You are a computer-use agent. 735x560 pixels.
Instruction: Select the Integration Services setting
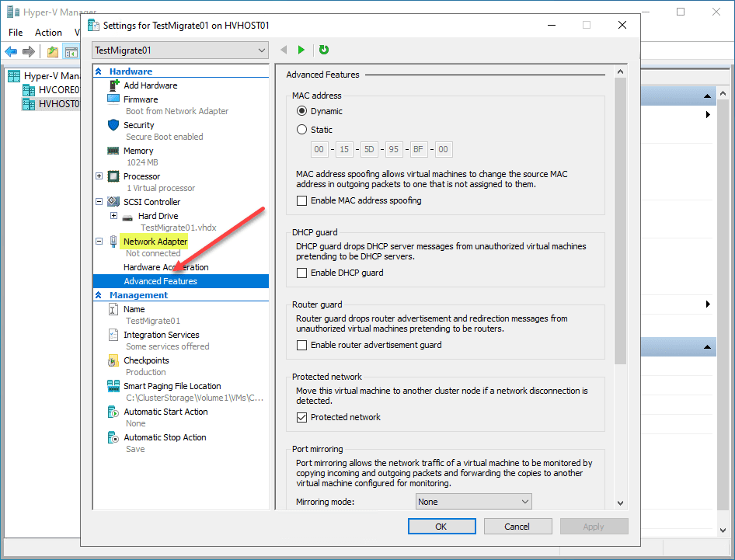tap(162, 335)
